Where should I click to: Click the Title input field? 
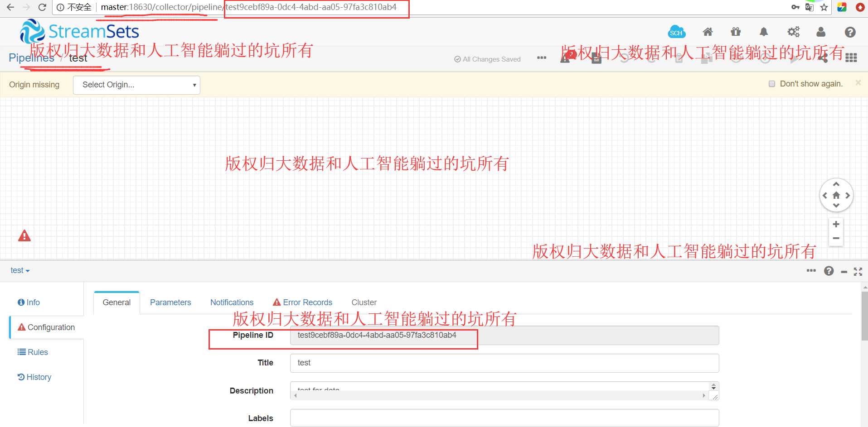[504, 363]
